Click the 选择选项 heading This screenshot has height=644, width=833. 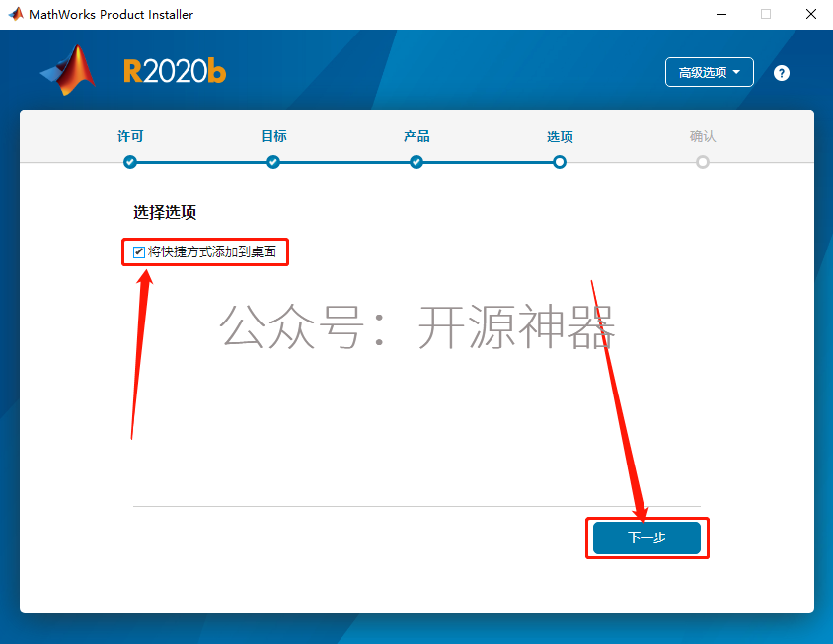point(165,212)
